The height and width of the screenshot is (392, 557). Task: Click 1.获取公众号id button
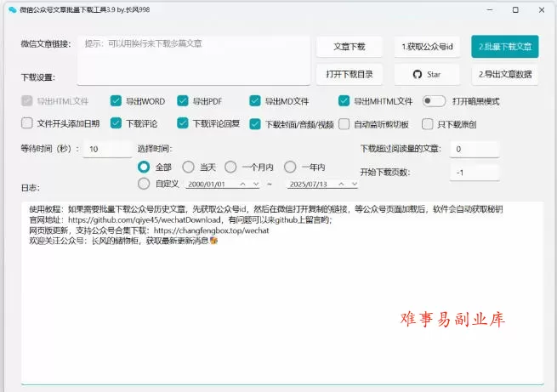[427, 47]
